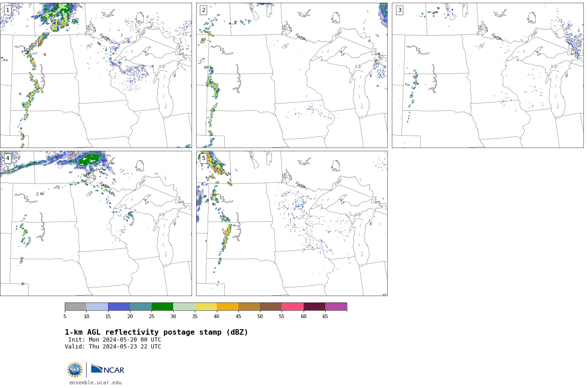Viewport: 588px width, 388px height.
Task: Select the maroon 60-65 dBZ swatch
Action: point(314,307)
